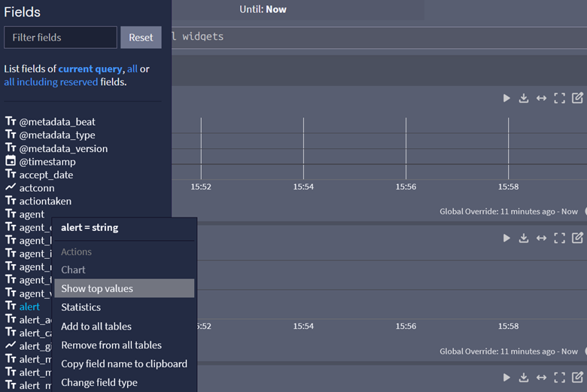
Task: Click the download icon on the top widget
Action: (524, 99)
